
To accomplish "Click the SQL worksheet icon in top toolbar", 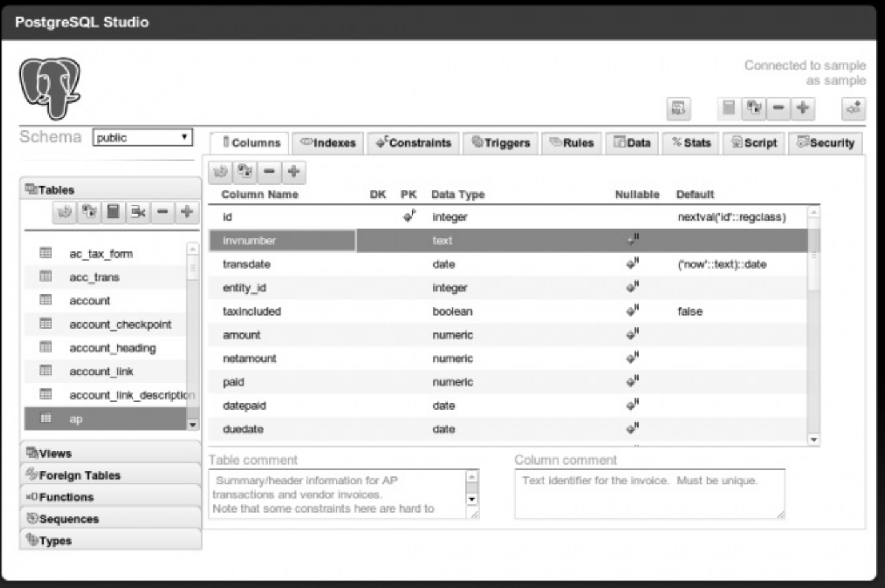I will [678, 108].
